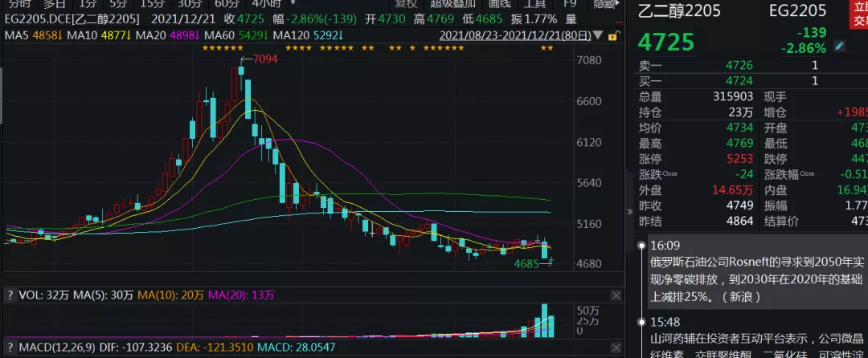Click the 均价 4734 average price
The width and height of the screenshot is (868, 358).
coord(739,128)
